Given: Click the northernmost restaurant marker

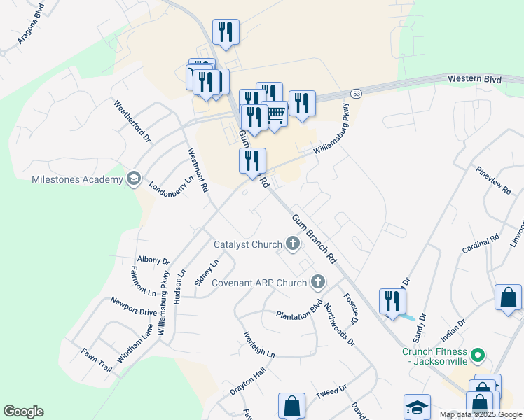Looking at the screenshot, I should tap(226, 33).
